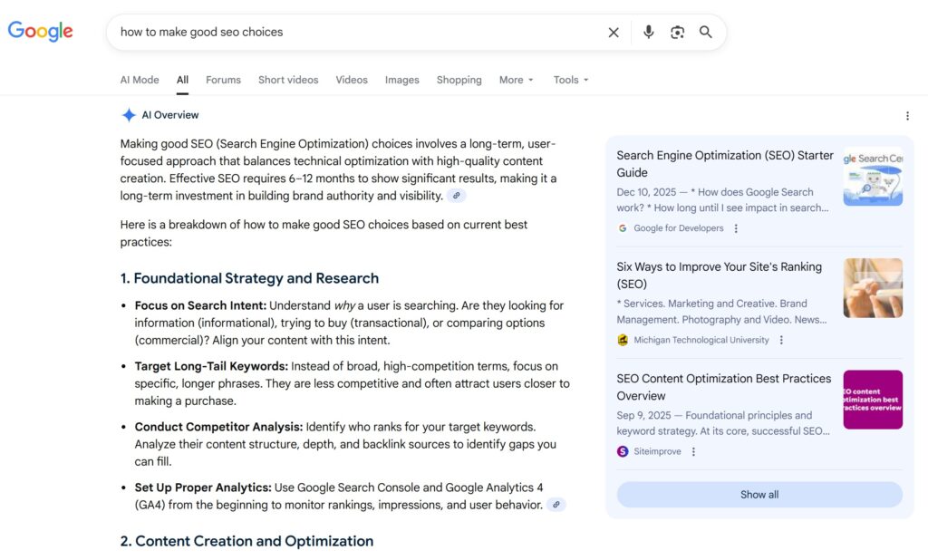
Task: Click source link icon after 'visibility' paragraph
Action: coord(457,196)
